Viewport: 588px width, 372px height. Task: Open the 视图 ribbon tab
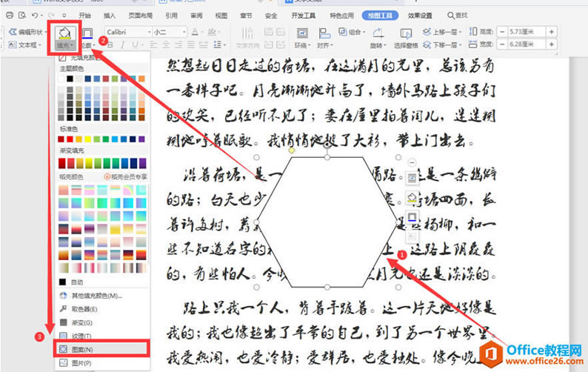coord(221,16)
